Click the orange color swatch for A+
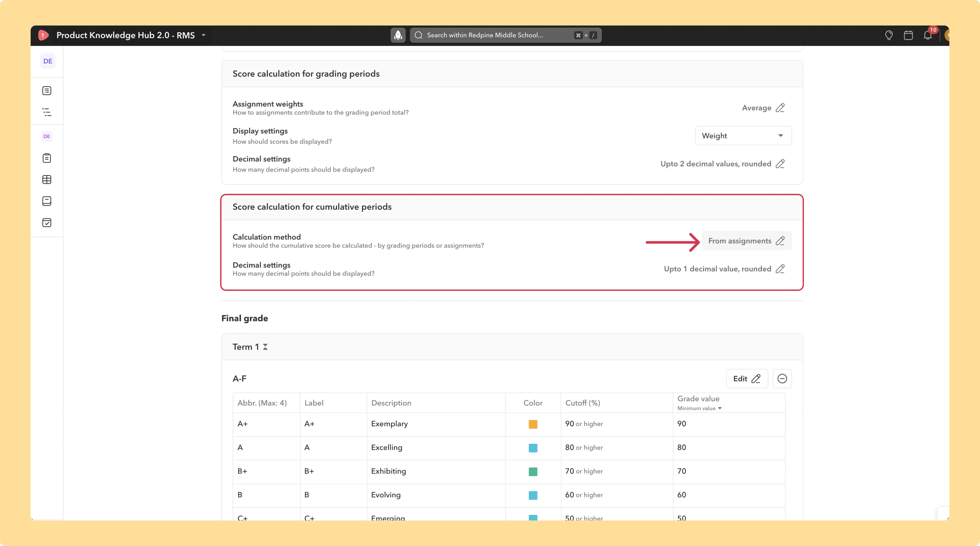 [x=533, y=424]
